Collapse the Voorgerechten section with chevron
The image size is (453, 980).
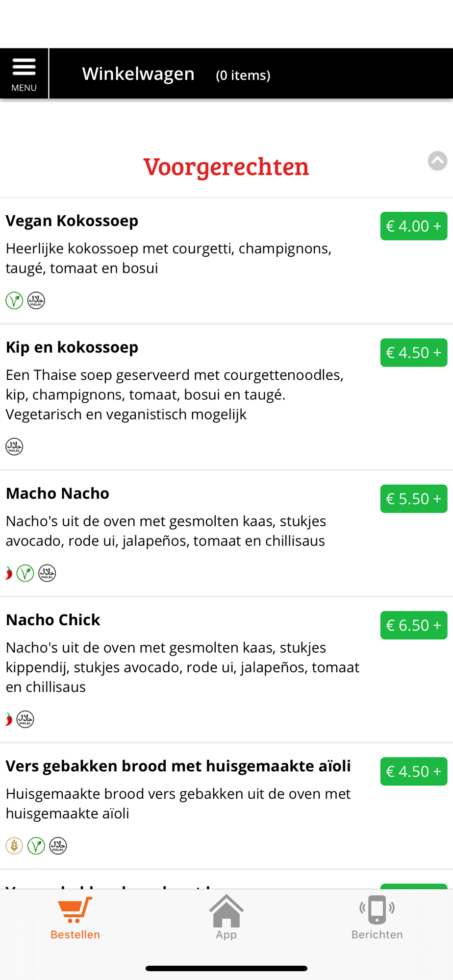tap(437, 161)
